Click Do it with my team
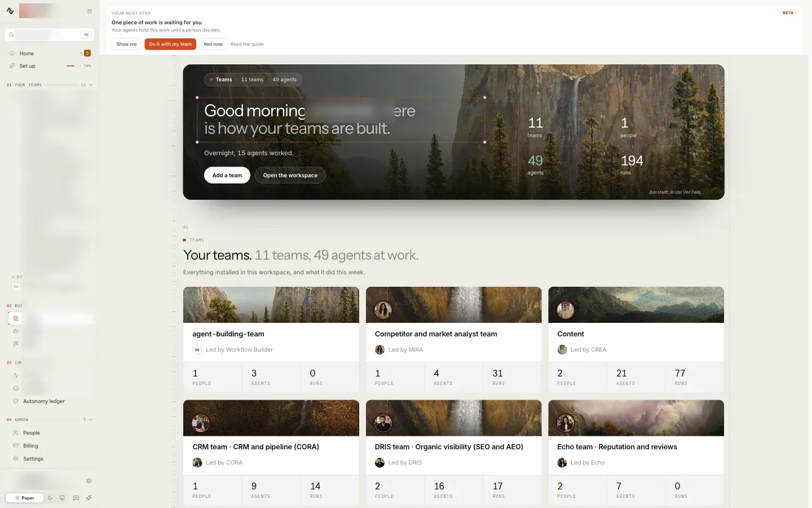The width and height of the screenshot is (812, 508). click(x=170, y=44)
